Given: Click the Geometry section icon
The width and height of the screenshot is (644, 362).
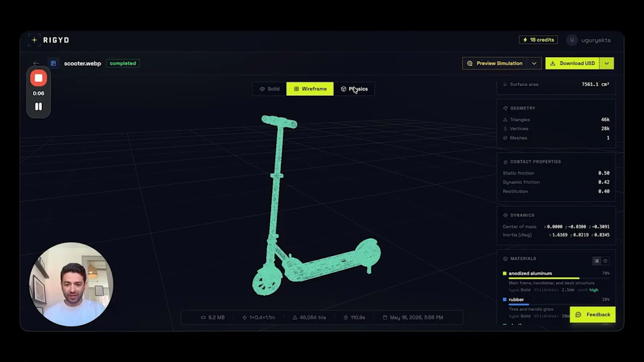Looking at the screenshot, I should click(x=505, y=108).
